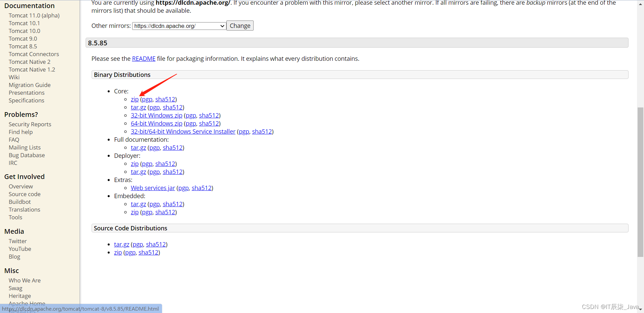Viewport: 644px width, 313px height.
Task: Download the Deployer zip
Action: pos(135,164)
